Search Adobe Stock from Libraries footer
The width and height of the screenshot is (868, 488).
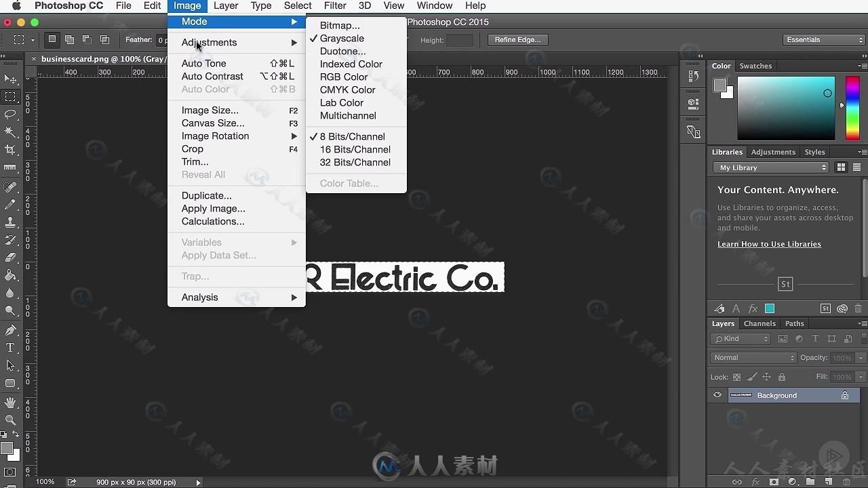click(825, 308)
